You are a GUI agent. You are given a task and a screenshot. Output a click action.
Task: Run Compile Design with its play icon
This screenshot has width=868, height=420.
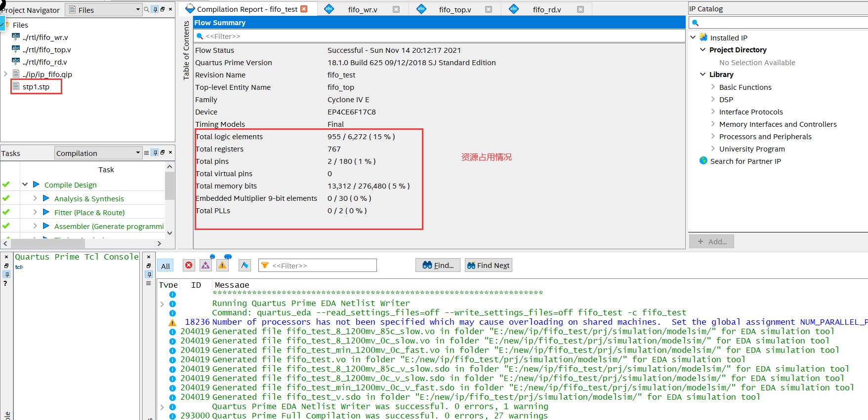point(36,185)
